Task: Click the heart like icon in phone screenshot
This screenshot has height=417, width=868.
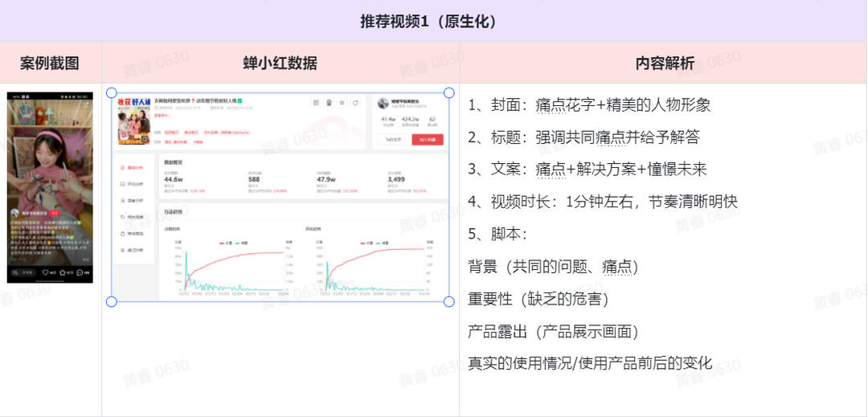Action: pos(47,273)
